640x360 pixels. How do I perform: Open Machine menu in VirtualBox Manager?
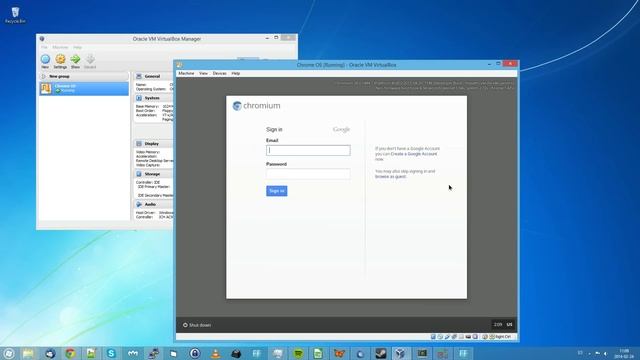pos(60,47)
